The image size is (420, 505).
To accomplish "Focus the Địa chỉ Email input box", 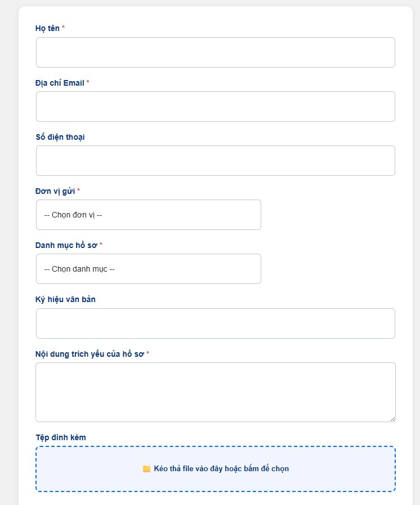I will [x=215, y=107].
